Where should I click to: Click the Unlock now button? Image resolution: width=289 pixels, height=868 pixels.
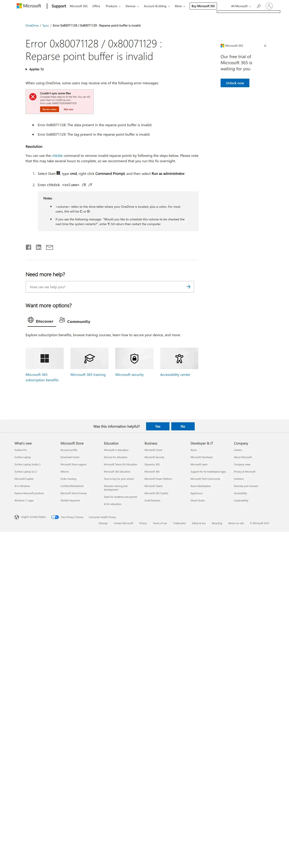click(x=235, y=83)
